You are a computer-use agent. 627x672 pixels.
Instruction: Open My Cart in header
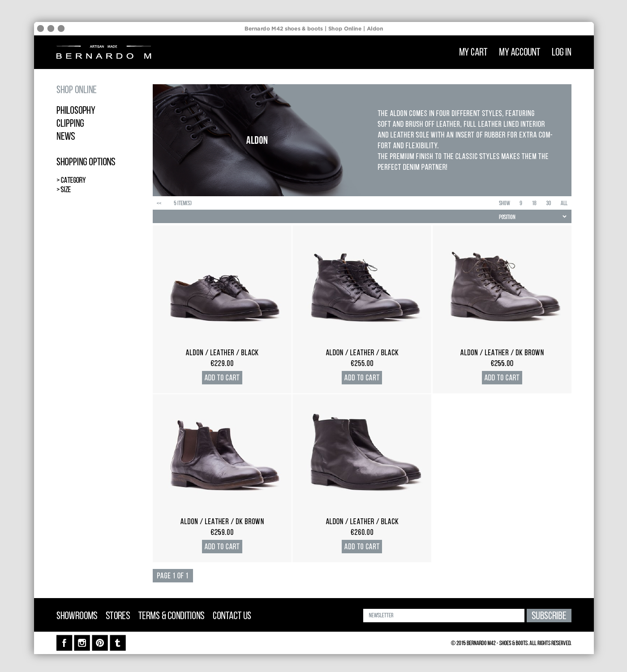pos(473,52)
